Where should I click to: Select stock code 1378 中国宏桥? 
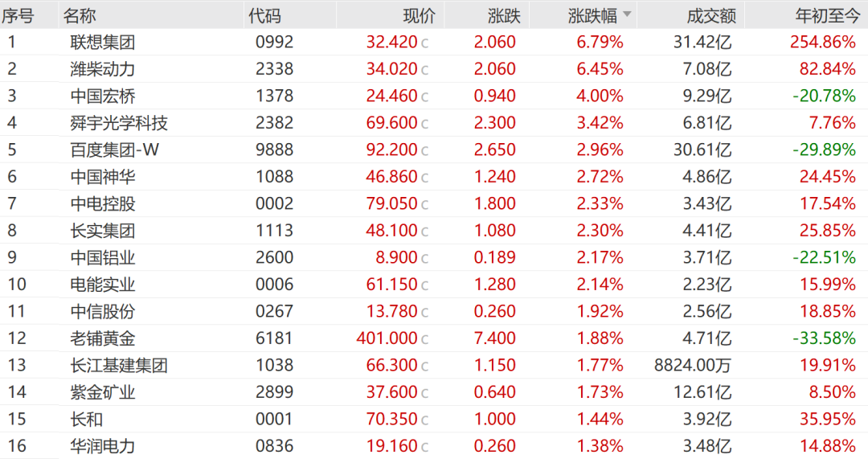pyautogui.click(x=275, y=96)
